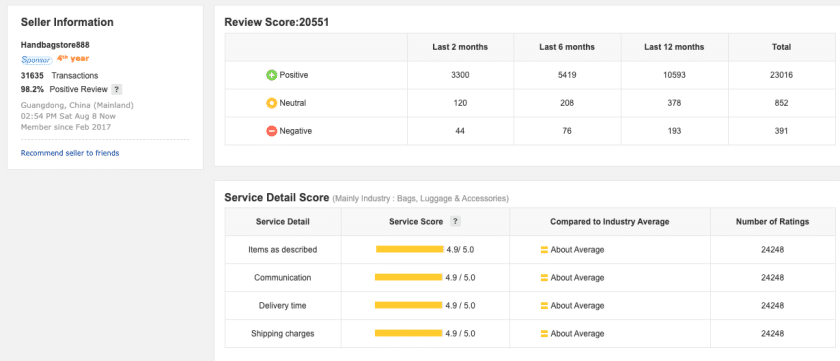Screen dimensions: 840x361
Task: Click the Service Score column header
Action: (x=416, y=222)
